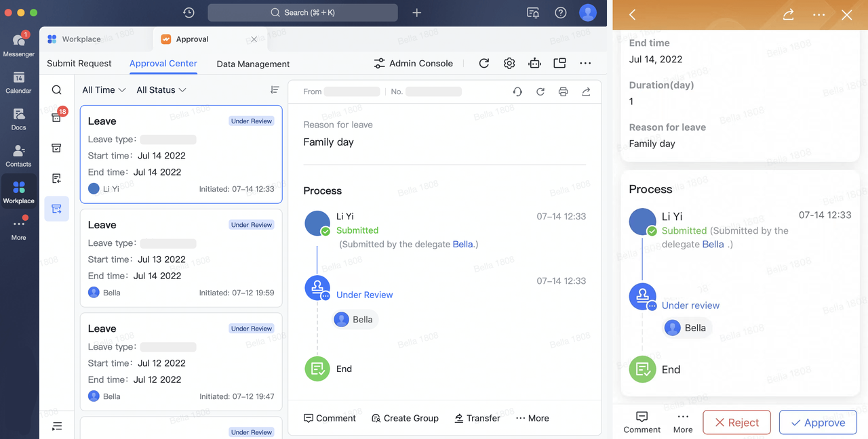Switch to the Submit Request tab
This screenshot has width=868, height=439.
79,64
